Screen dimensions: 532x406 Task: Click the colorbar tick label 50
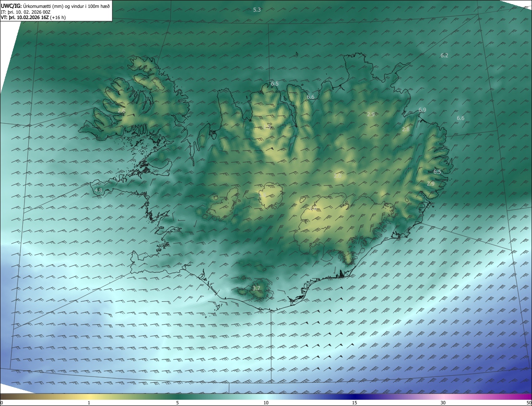[529, 403]
